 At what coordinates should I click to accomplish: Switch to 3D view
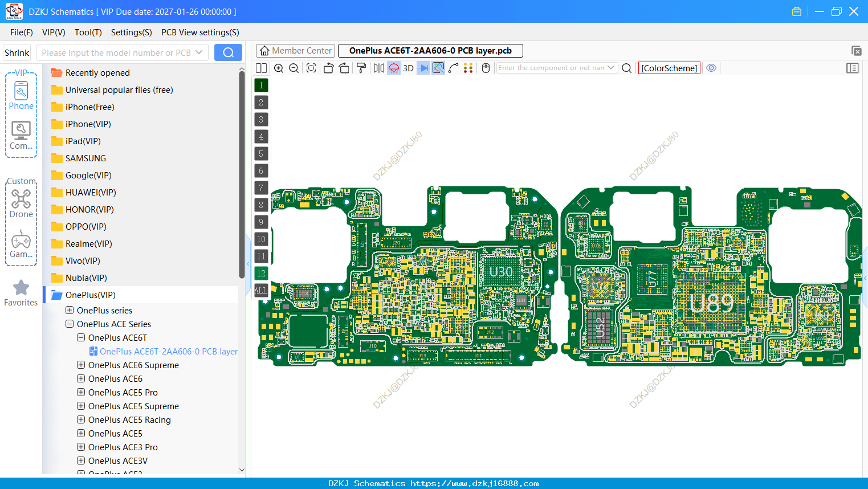[408, 68]
